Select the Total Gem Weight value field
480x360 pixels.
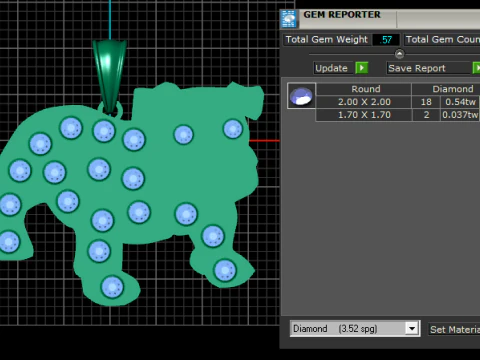386,40
